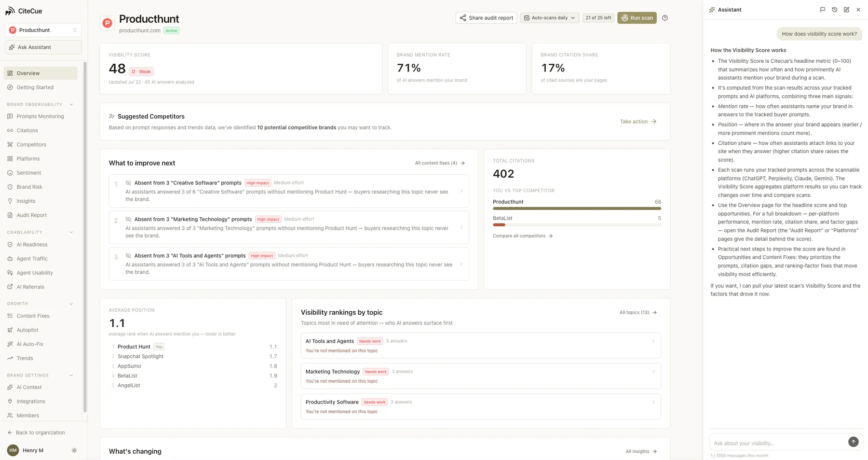The width and height of the screenshot is (868, 460).
Task: Click the flag icon in Assistant header
Action: coord(823,10)
